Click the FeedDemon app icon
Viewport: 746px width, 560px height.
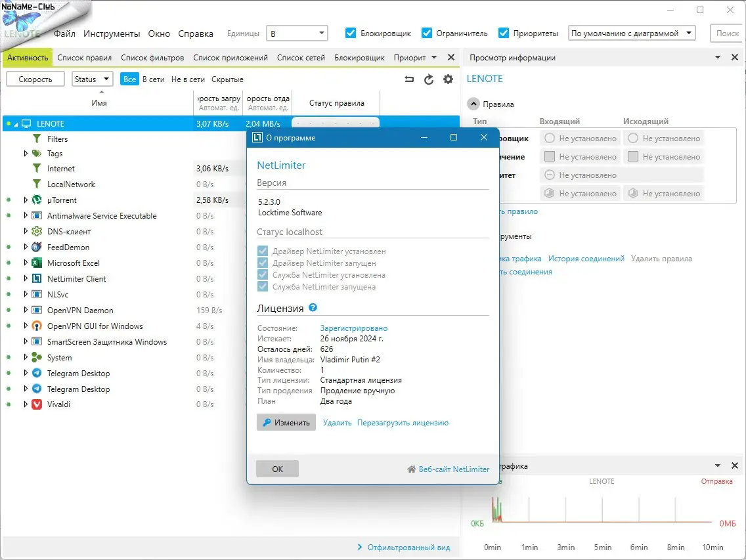[x=37, y=247]
